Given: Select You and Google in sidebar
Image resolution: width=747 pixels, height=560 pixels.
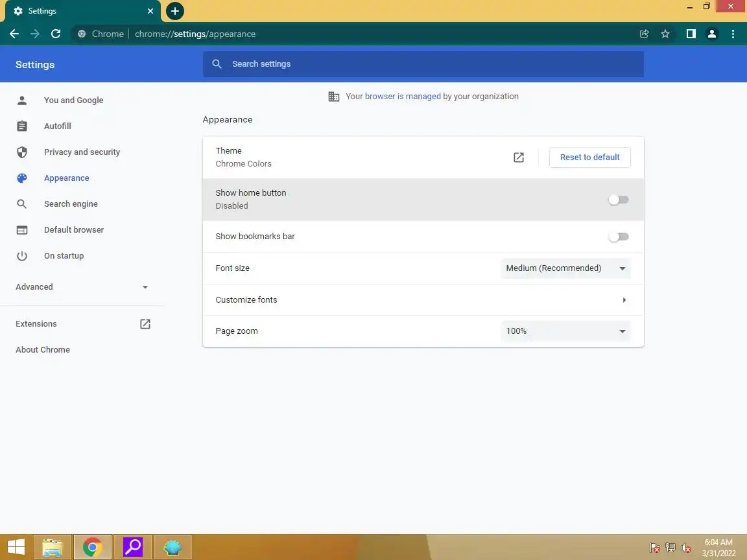Looking at the screenshot, I should tap(74, 100).
